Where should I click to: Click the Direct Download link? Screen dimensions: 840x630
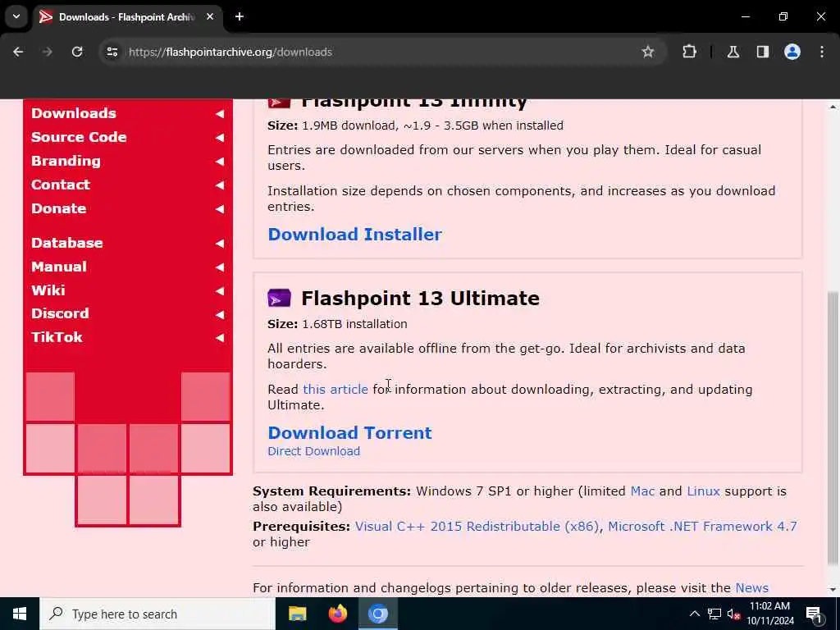click(x=314, y=451)
